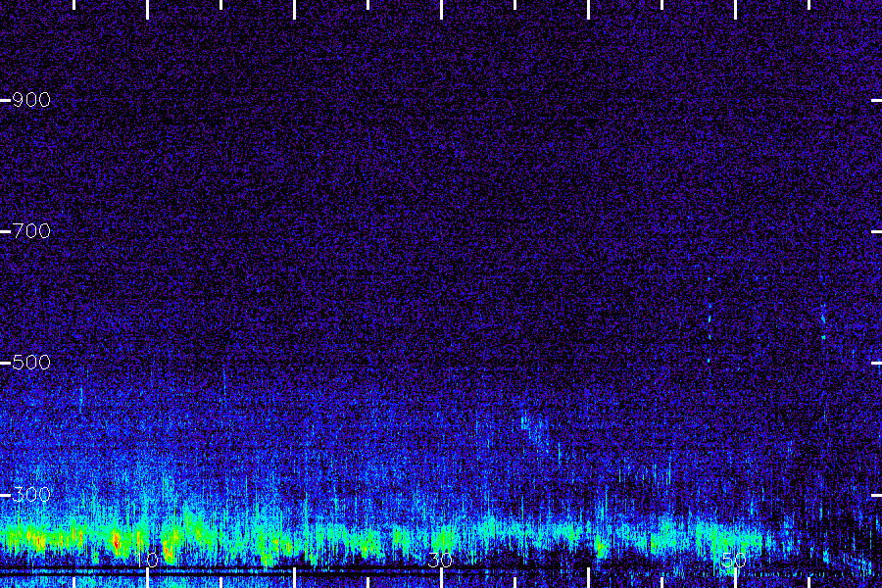The image size is (882, 588).
Task: Click the 500 frequency axis label
Action: pos(31,363)
